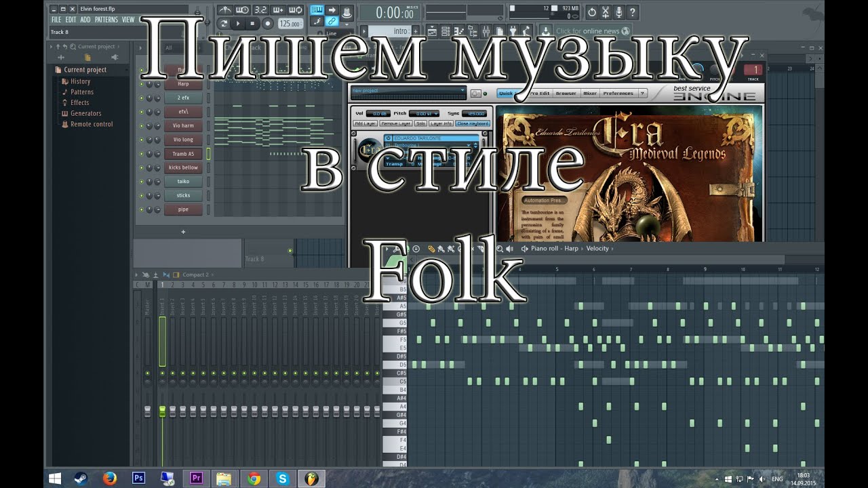Viewport: 868px width, 488px height.
Task: Mute the kicks bellow channel LED
Action: (142, 168)
